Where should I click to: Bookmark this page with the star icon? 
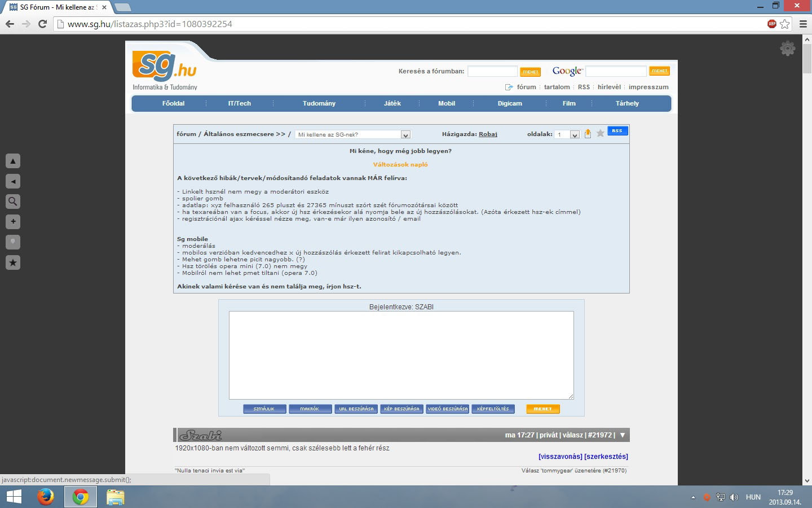pyautogui.click(x=785, y=24)
